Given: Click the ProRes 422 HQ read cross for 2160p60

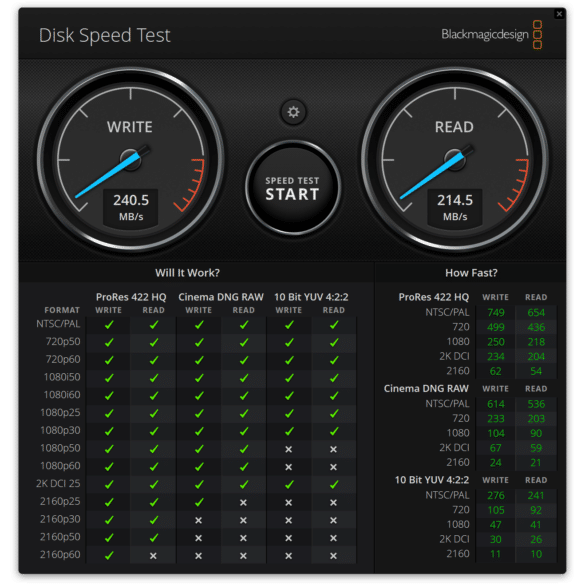Looking at the screenshot, I should tap(153, 556).
